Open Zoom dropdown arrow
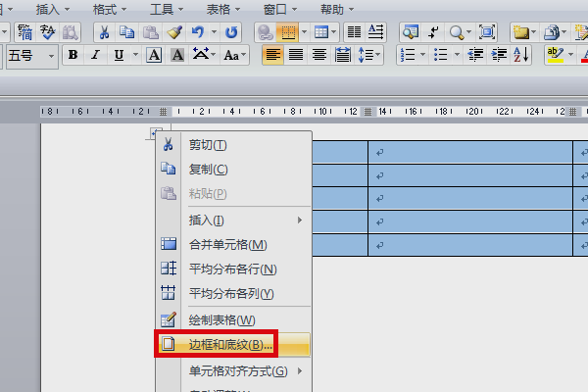Screen dimensions: 588x392 (x=468, y=32)
